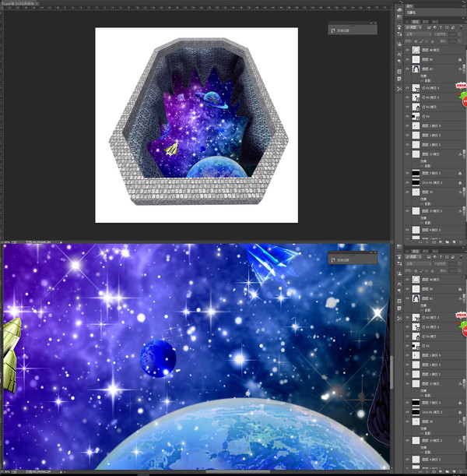
Task: Select the 图层 (Layers) tab in the lower panel
Action: click(416, 252)
